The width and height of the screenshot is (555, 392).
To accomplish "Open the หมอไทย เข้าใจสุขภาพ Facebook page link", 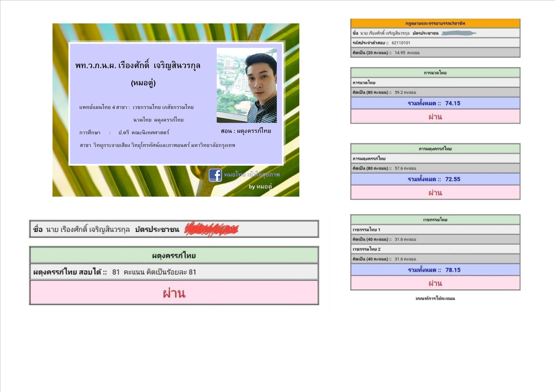I will coord(252,175).
